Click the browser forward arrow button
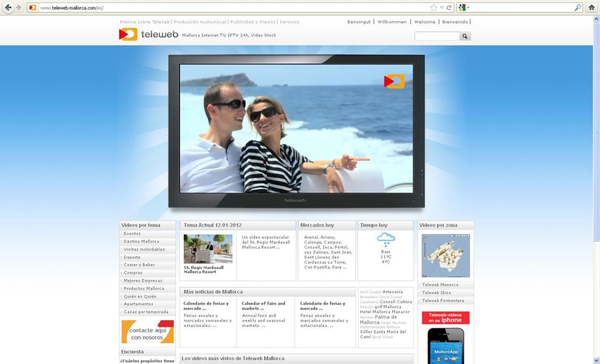The height and width of the screenshot is (364, 600). [18, 7]
